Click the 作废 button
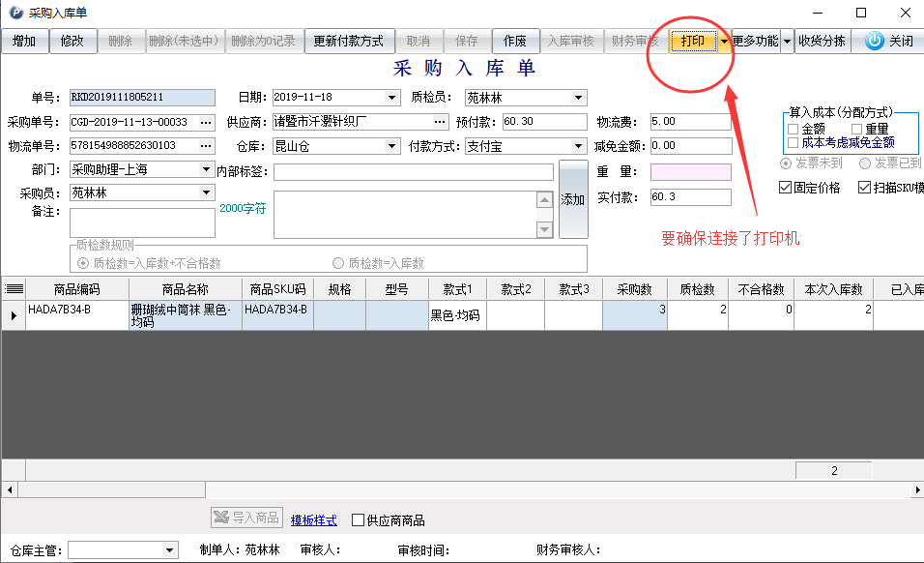This screenshot has width=924, height=563. (515, 42)
